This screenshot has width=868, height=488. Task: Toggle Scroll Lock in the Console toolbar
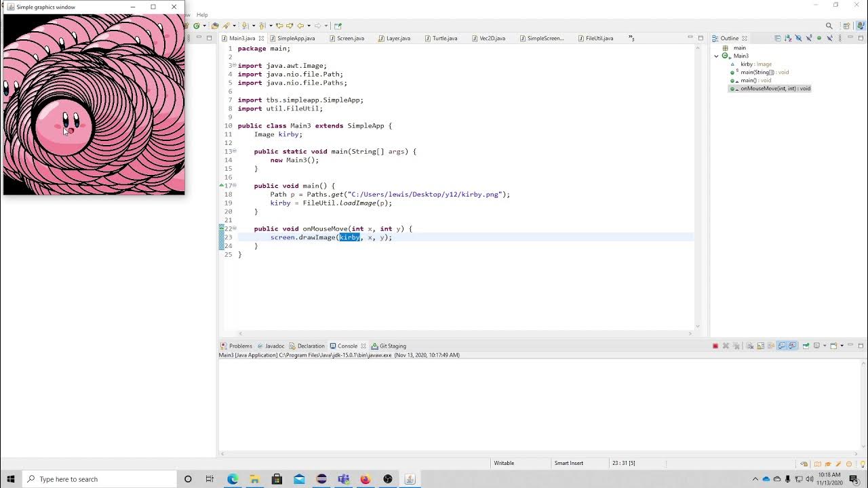click(x=761, y=346)
